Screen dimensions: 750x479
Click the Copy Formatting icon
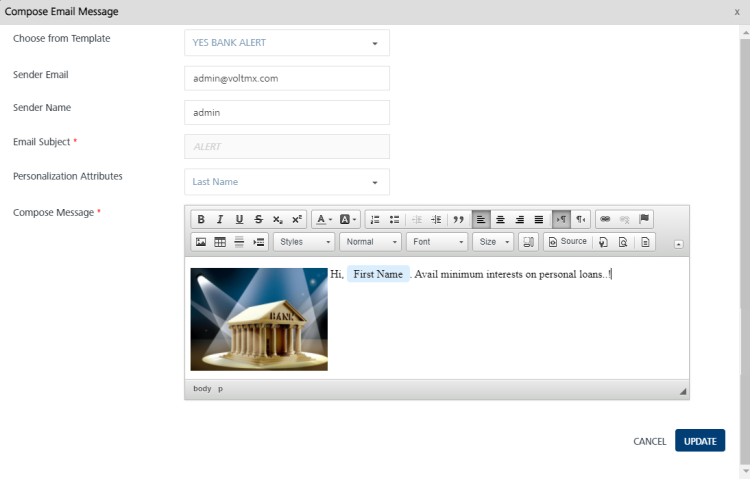[x=529, y=242]
